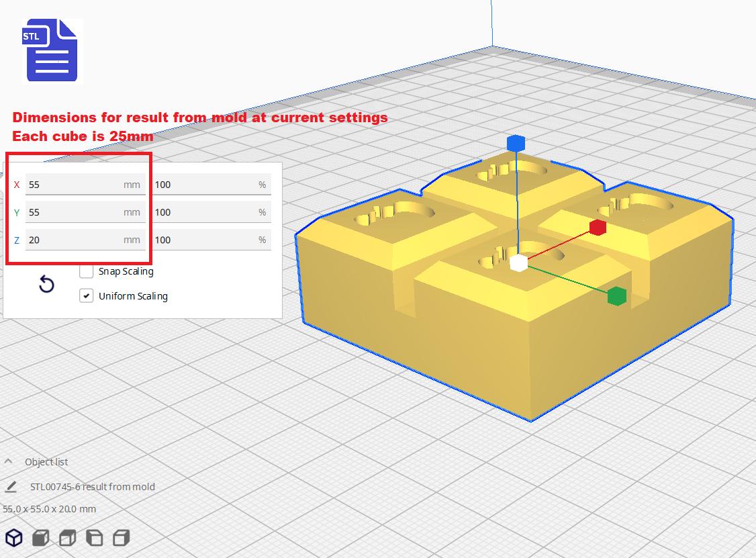Select the front view cube icon
The image size is (756, 558).
(41, 537)
